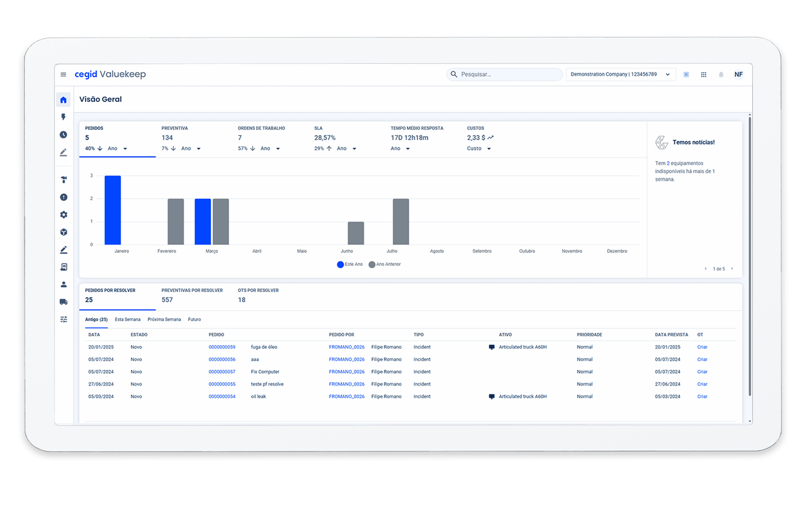Open the notifications bell icon
Screen dimensions: 806x532
[x=721, y=75]
